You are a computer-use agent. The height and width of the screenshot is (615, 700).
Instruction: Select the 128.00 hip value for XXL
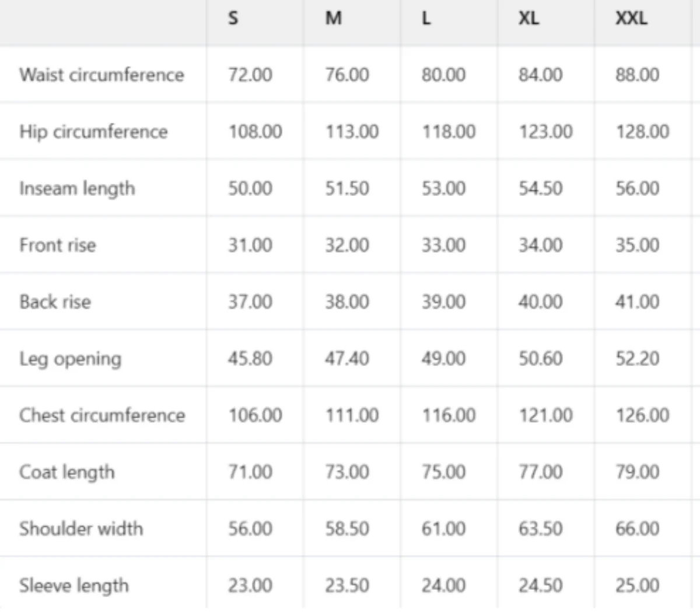pyautogui.click(x=642, y=132)
